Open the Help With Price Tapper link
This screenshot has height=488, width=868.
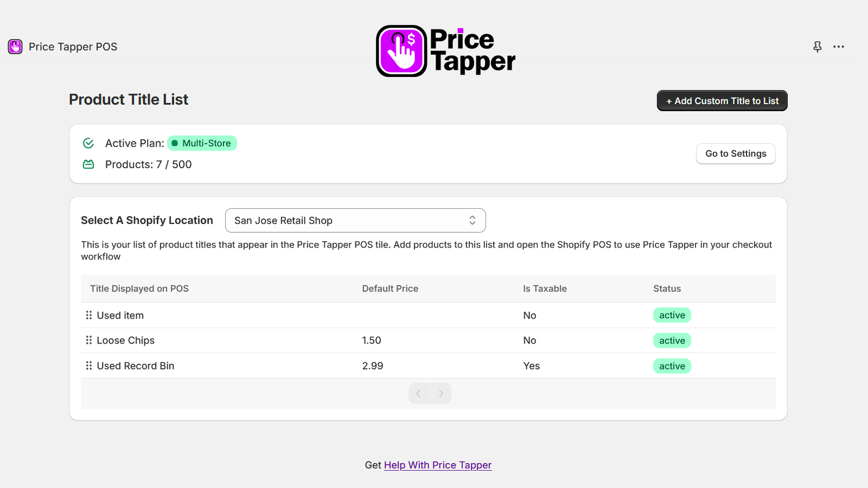coord(438,465)
